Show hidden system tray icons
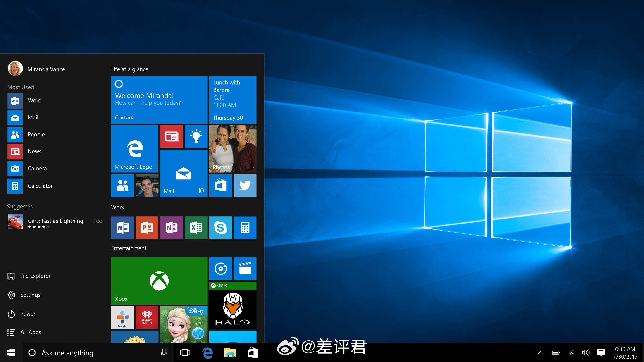The image size is (644, 362). click(541, 352)
